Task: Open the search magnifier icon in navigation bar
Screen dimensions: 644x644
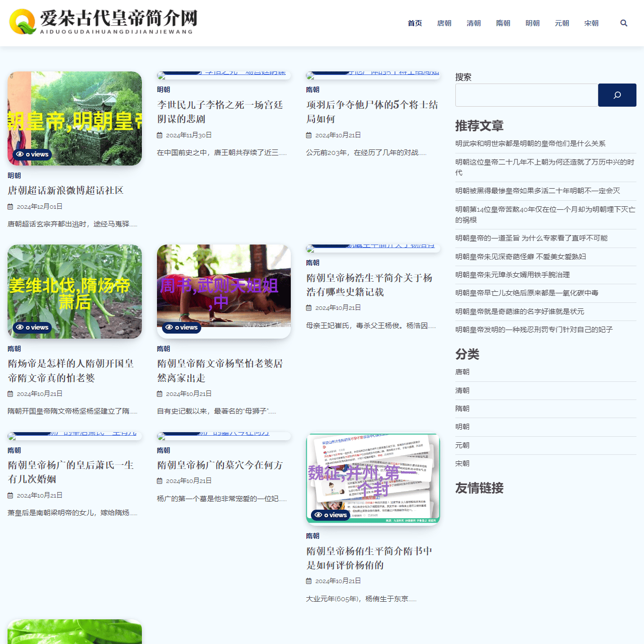Action: [623, 23]
